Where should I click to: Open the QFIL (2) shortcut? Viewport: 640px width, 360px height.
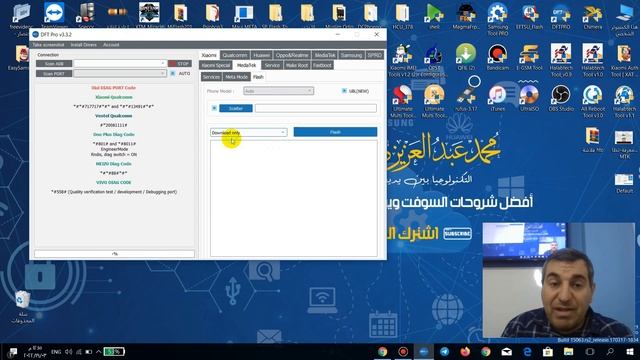466,57
